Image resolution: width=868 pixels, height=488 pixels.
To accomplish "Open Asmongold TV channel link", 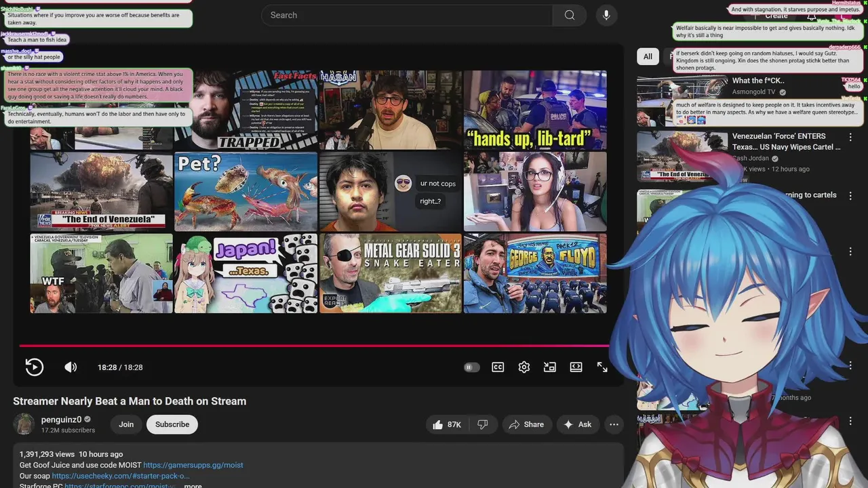I will tap(753, 91).
